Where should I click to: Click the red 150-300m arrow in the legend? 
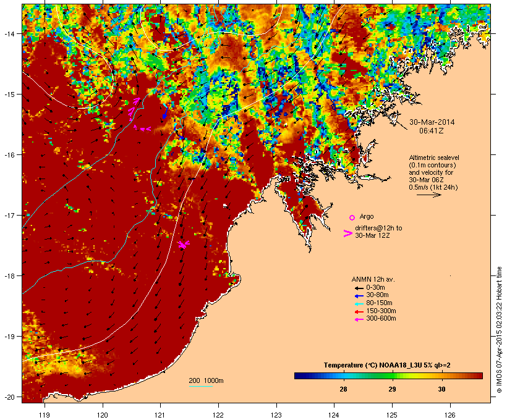coord(359,311)
